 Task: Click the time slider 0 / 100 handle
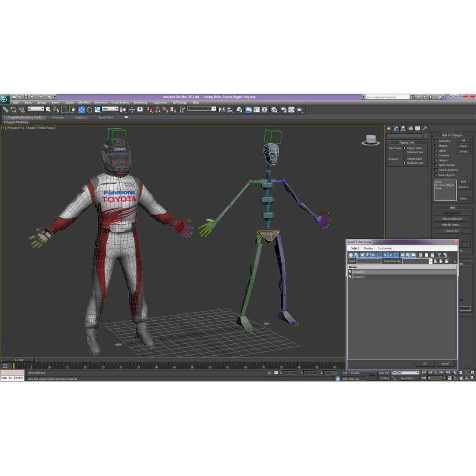pos(19,360)
